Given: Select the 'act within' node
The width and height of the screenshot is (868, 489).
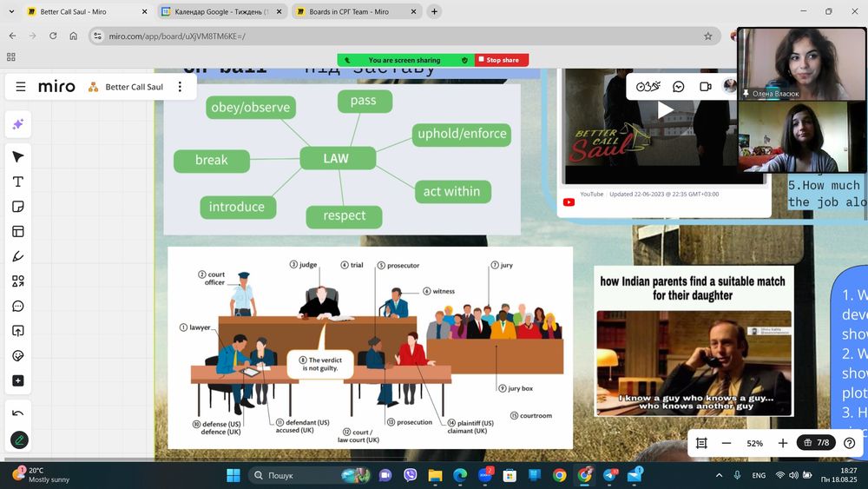Looking at the screenshot, I should pos(452,192).
